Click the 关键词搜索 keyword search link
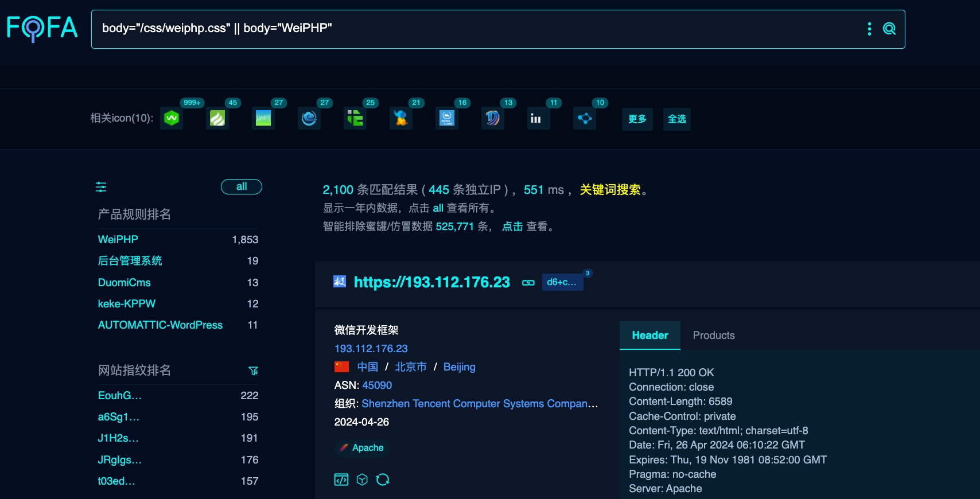Screen dimensions: 980x499 610,190
